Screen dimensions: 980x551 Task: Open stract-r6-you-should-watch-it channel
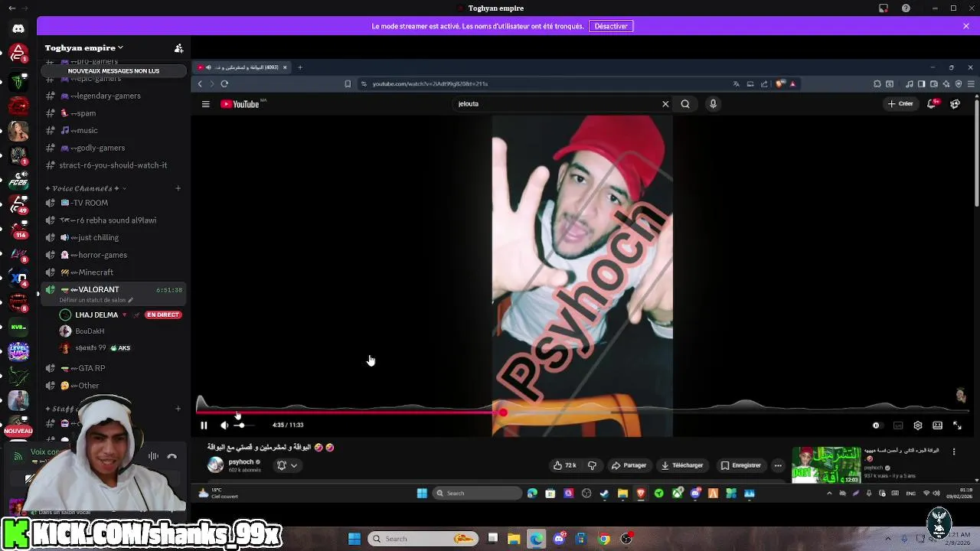click(113, 165)
